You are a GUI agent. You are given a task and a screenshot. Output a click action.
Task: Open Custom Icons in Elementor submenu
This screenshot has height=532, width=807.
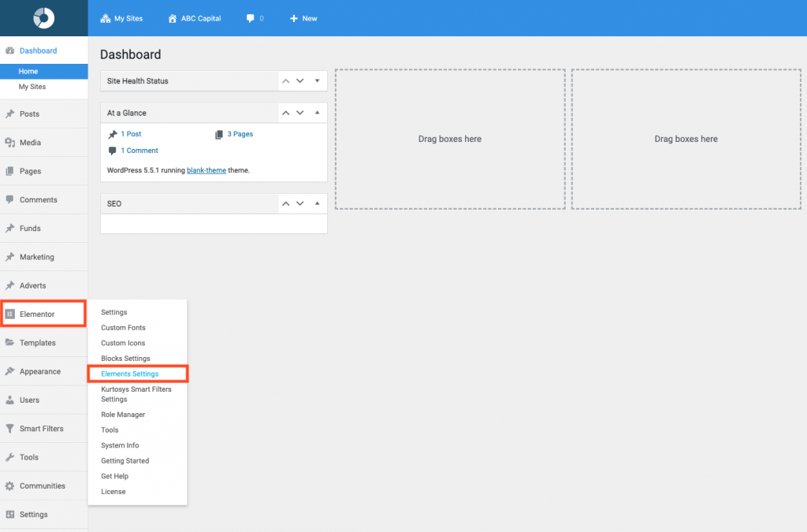123,343
